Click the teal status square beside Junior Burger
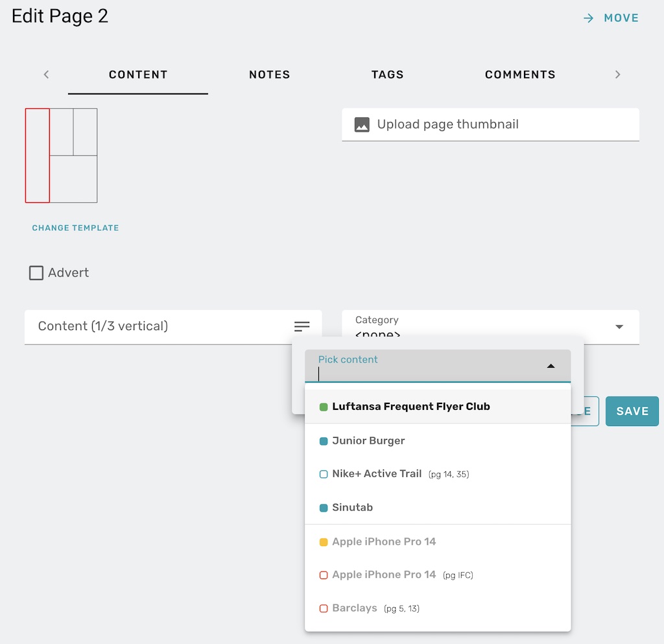Screen dimensions: 664x644 point(322,440)
